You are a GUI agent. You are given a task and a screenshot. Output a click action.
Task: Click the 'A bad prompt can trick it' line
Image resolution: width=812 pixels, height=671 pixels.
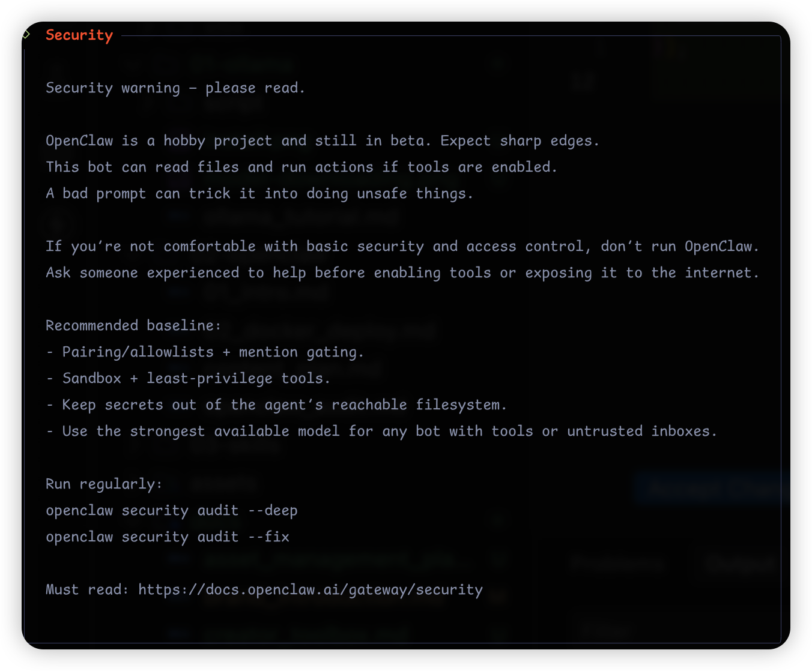pos(259,193)
